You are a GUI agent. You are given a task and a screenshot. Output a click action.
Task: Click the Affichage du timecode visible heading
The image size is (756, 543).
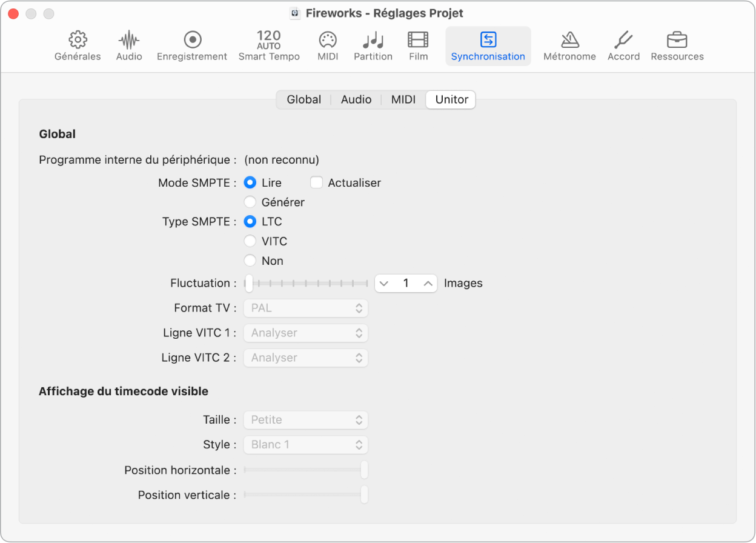(x=124, y=391)
